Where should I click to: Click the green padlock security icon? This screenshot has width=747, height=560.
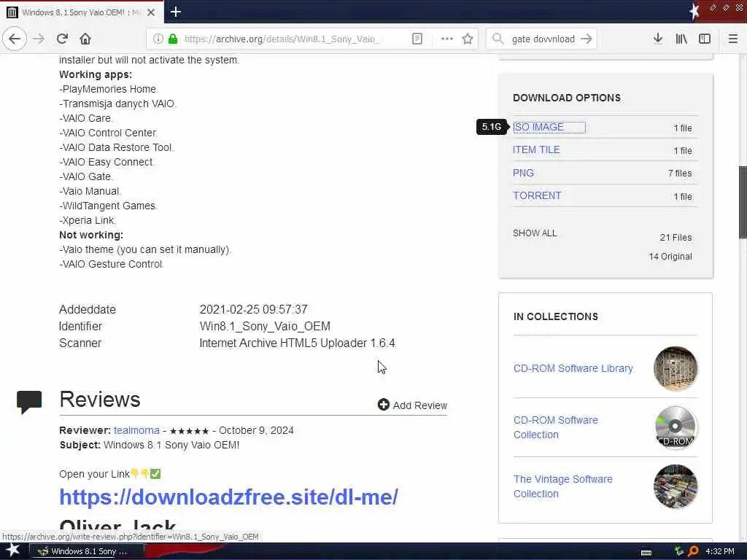tap(173, 39)
